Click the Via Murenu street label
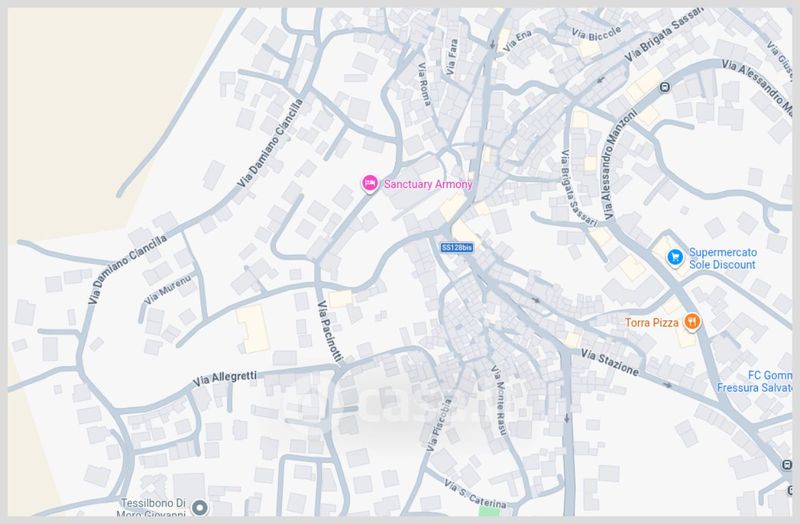Image resolution: width=800 pixels, height=524 pixels. point(168,289)
